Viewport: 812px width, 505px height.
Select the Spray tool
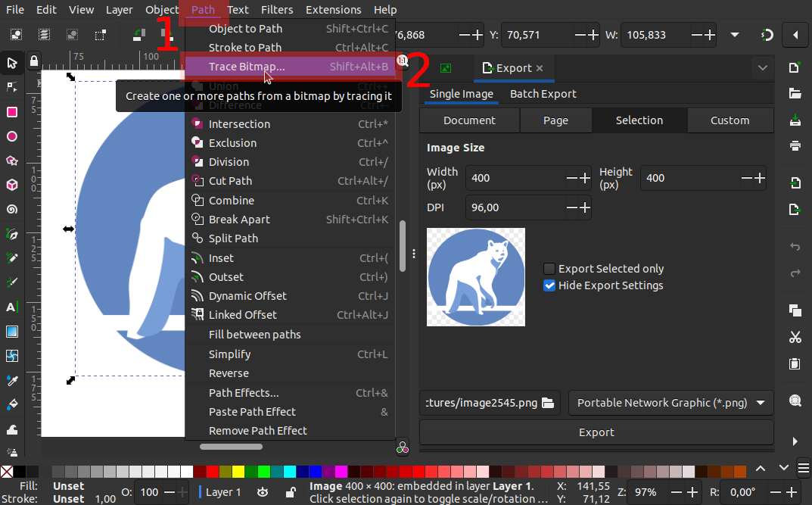click(12, 452)
